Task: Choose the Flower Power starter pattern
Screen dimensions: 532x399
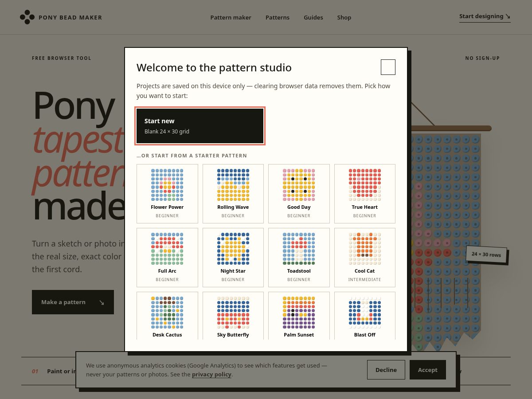Action: [x=167, y=194]
